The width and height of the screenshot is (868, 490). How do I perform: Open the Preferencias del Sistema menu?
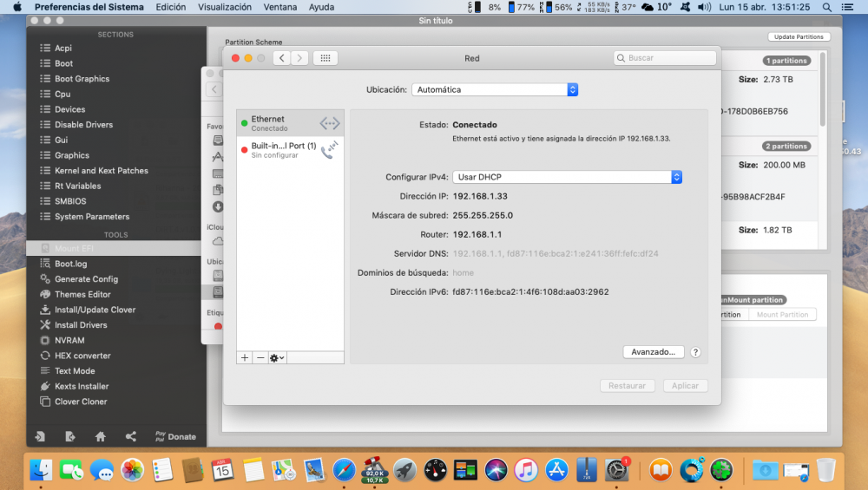(x=89, y=7)
